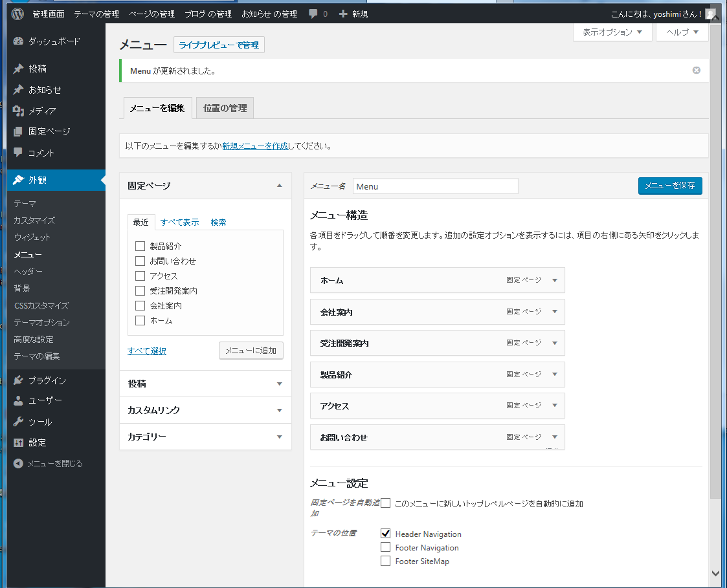Screen dimensions: 727x588
Task: Select the すべて表示 tab
Action: click(x=179, y=222)
